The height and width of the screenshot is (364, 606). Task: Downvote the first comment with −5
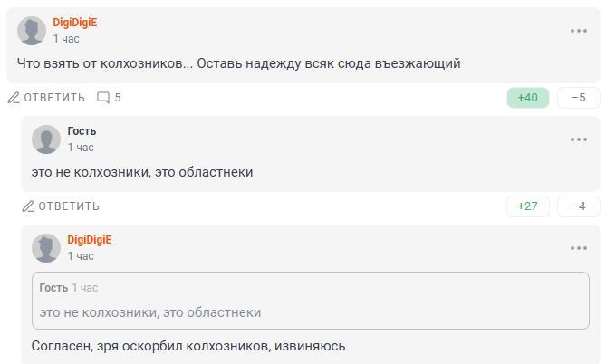pos(578,98)
